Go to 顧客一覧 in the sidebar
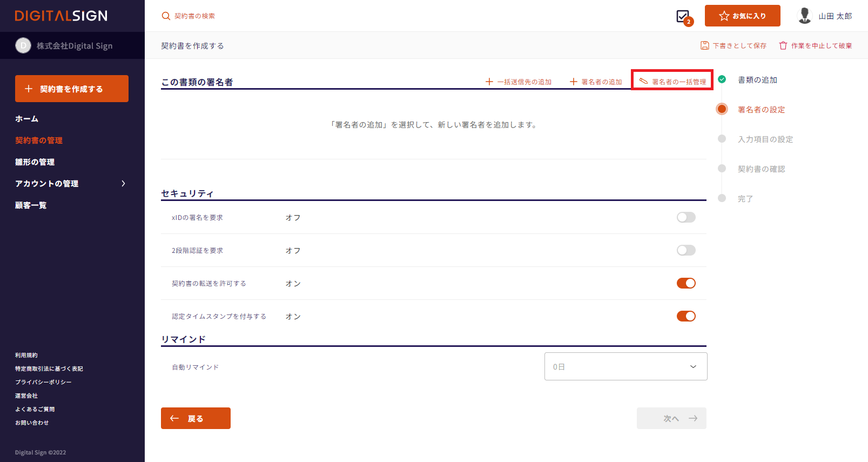This screenshot has width=868, height=462. [x=31, y=205]
